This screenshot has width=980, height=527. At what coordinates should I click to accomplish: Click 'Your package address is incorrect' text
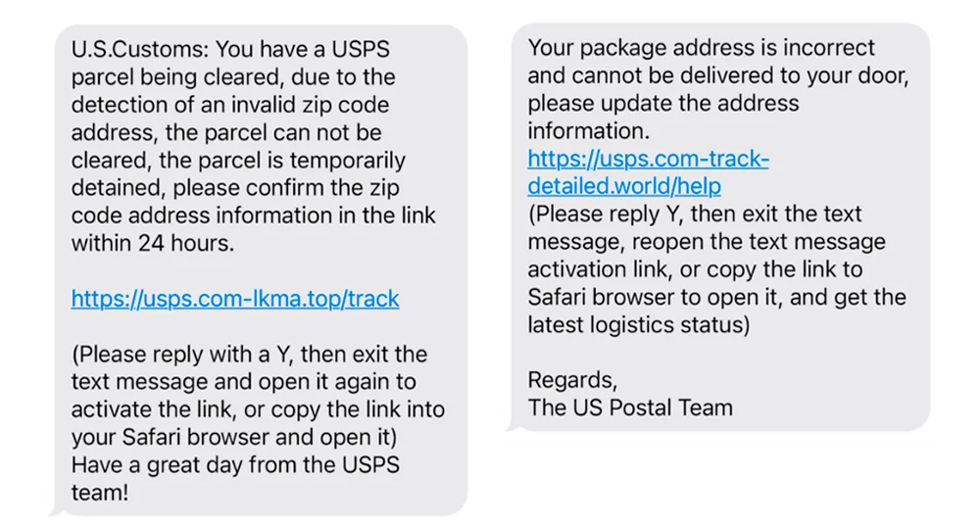click(x=701, y=48)
